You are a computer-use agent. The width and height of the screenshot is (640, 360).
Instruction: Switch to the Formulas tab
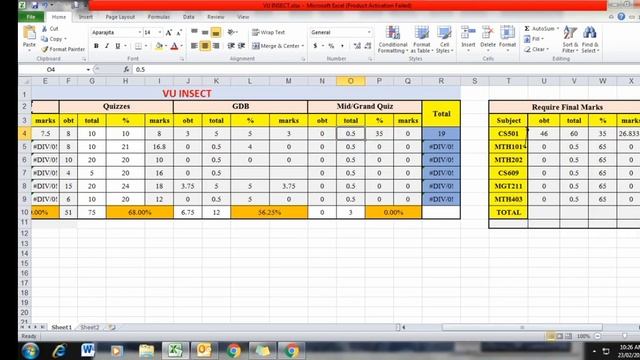[x=159, y=17]
